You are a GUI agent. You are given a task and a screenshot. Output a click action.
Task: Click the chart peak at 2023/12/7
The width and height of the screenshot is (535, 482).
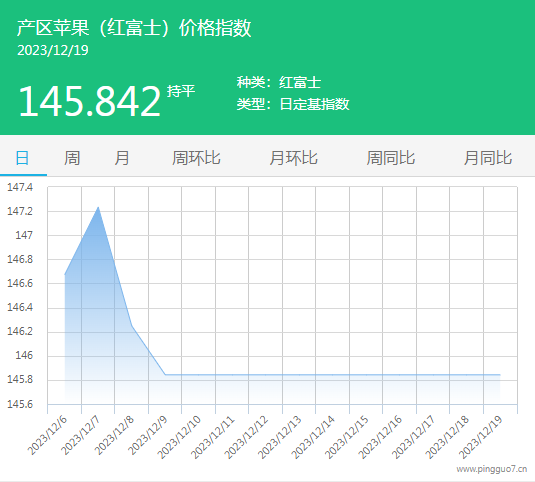pos(98,207)
